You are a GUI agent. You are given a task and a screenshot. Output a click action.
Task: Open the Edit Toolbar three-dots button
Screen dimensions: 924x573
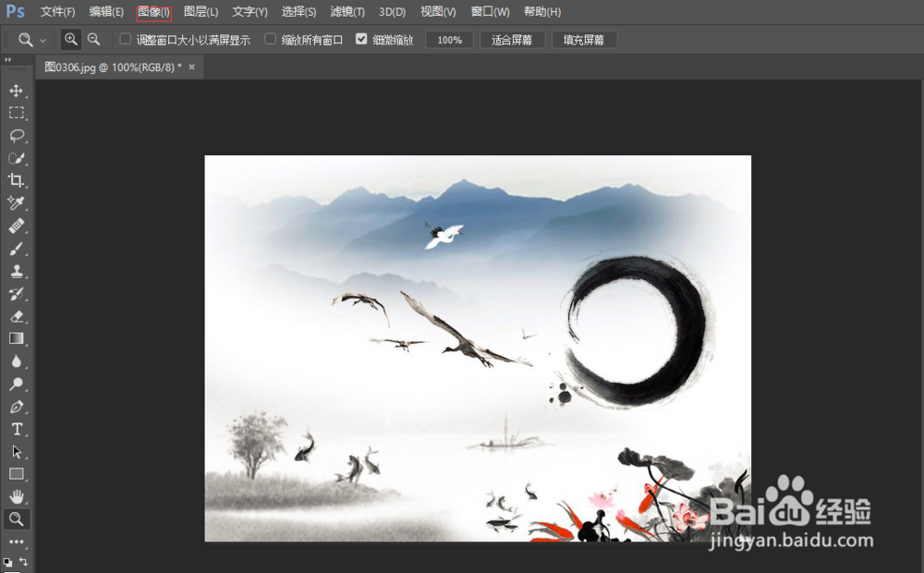17,542
